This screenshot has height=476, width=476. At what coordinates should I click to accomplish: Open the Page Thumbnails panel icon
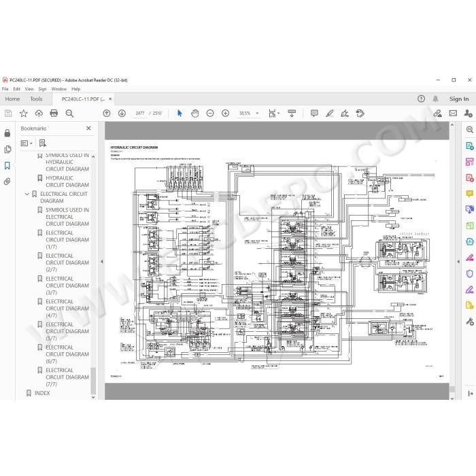[7, 150]
